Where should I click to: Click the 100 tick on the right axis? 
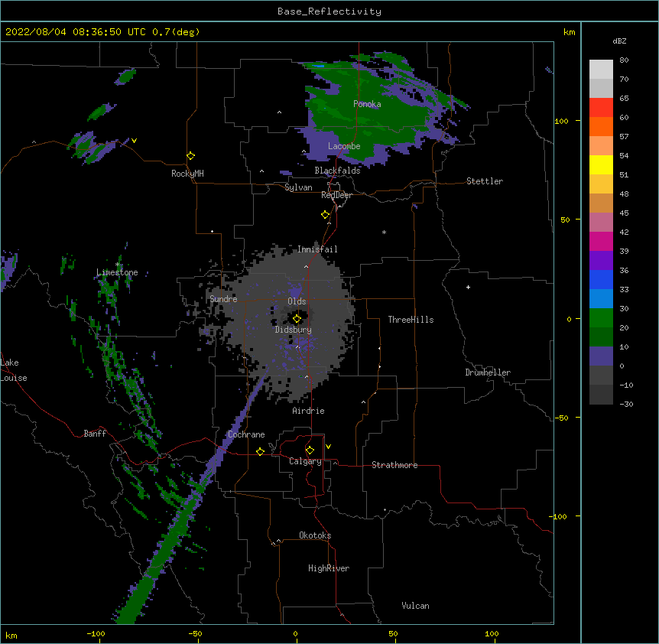click(x=561, y=121)
